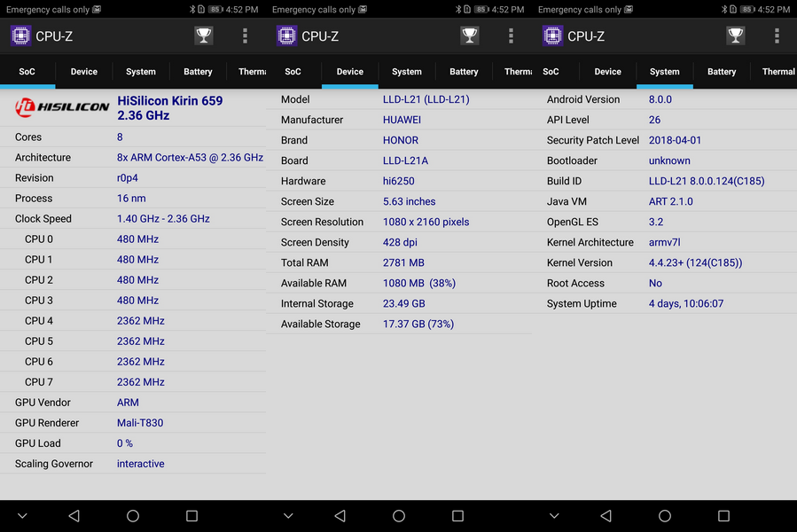797x532 pixels.
Task: Tap Home navigation button in middle screen
Action: coord(399,516)
